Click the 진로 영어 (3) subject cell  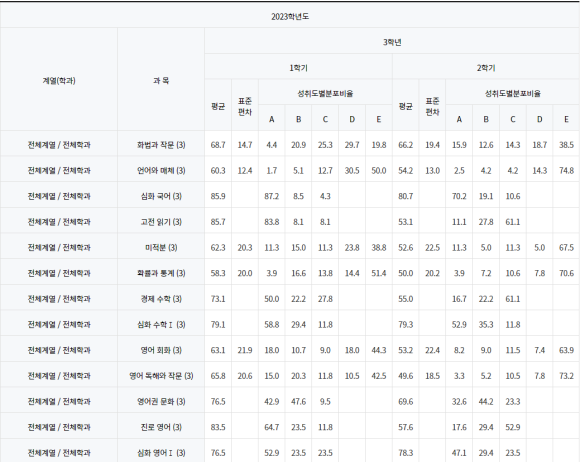click(x=161, y=427)
